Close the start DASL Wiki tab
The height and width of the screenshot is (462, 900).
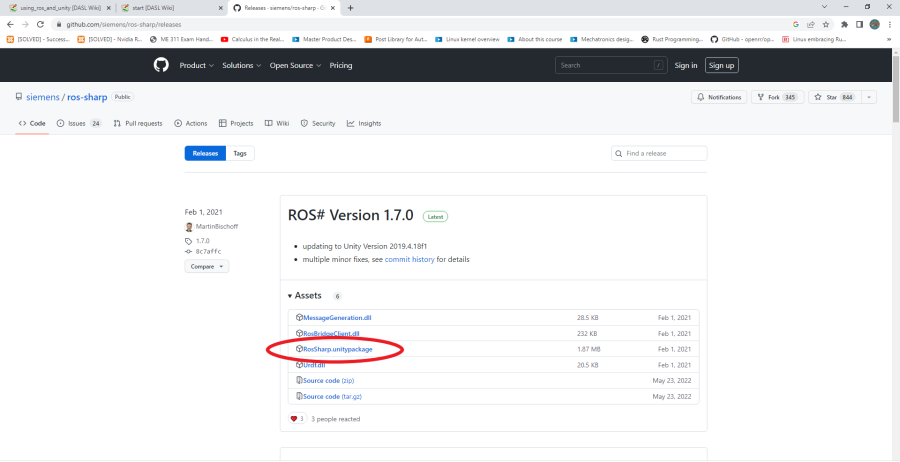[221, 8]
